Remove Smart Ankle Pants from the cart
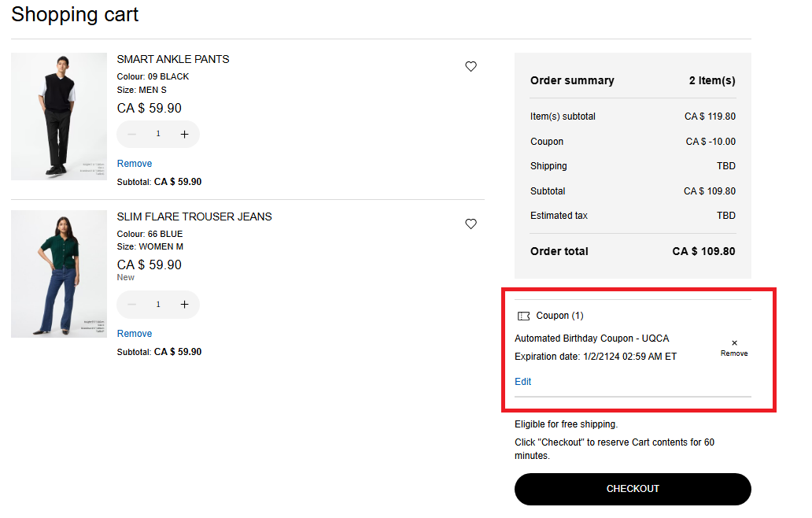 click(x=135, y=164)
